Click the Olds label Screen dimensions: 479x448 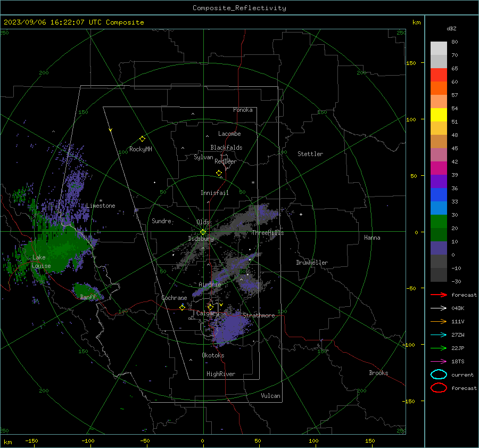[x=203, y=222]
